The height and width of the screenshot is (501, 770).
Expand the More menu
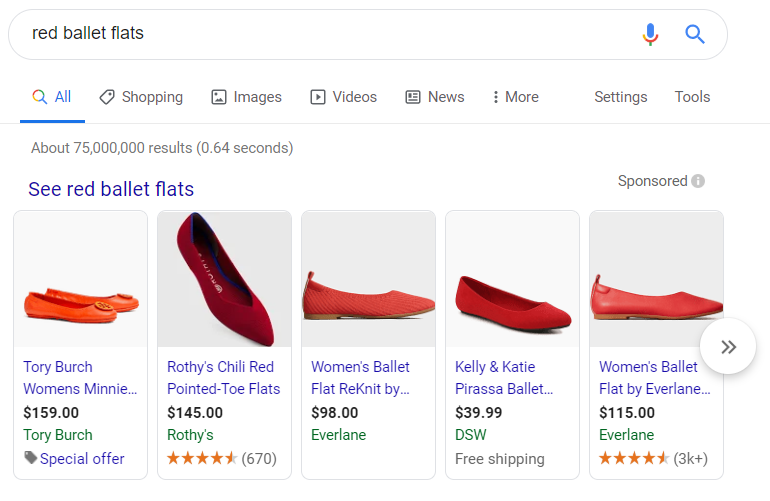pos(515,97)
